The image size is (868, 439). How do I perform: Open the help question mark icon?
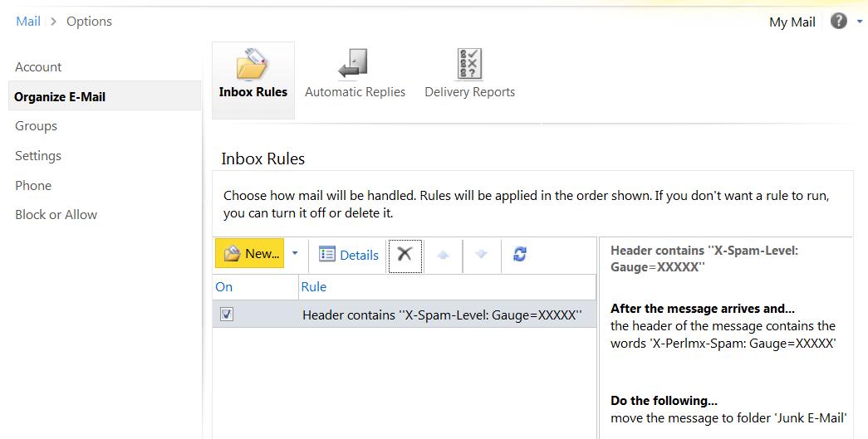839,22
